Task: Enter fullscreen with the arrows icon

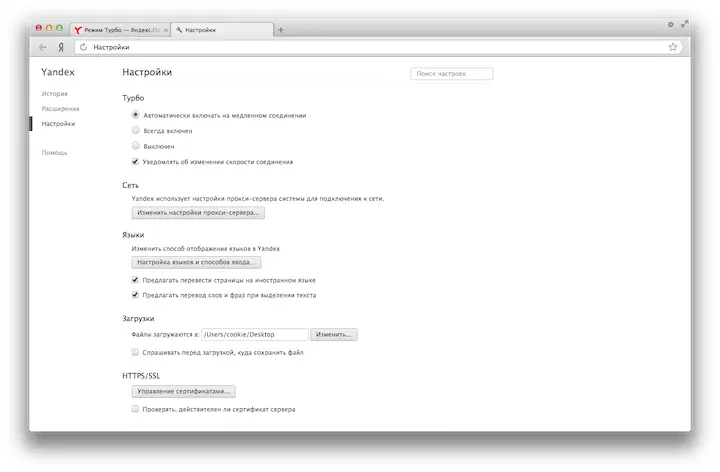Action: click(684, 24)
